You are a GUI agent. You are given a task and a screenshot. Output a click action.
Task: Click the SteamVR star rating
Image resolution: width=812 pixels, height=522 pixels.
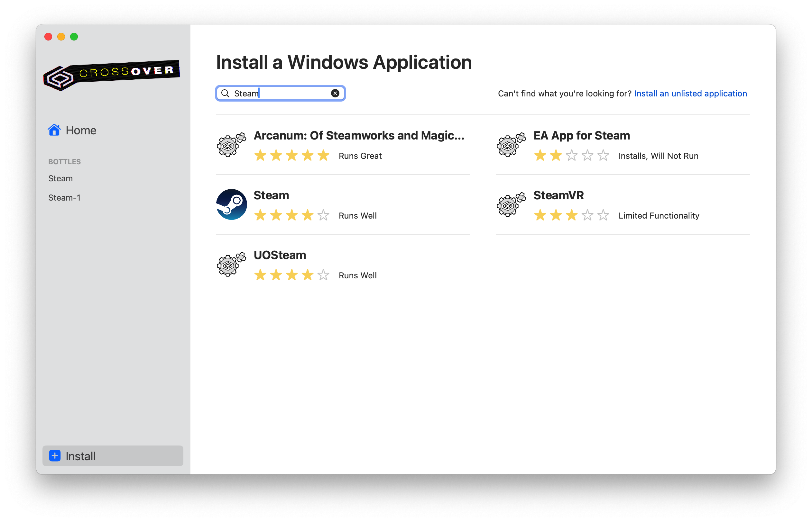pos(572,216)
